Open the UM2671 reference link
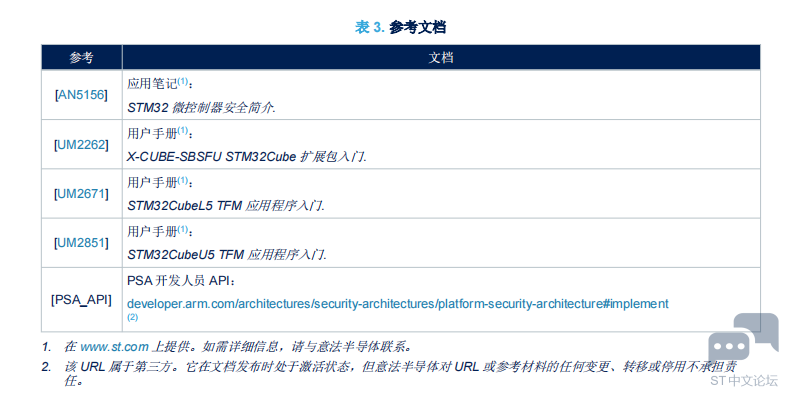Viewport: 787px width, 396px height. pos(81,194)
